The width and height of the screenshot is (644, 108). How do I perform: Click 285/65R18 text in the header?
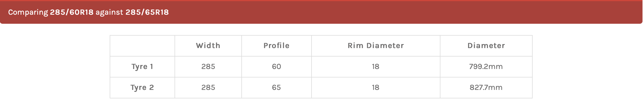(147, 12)
